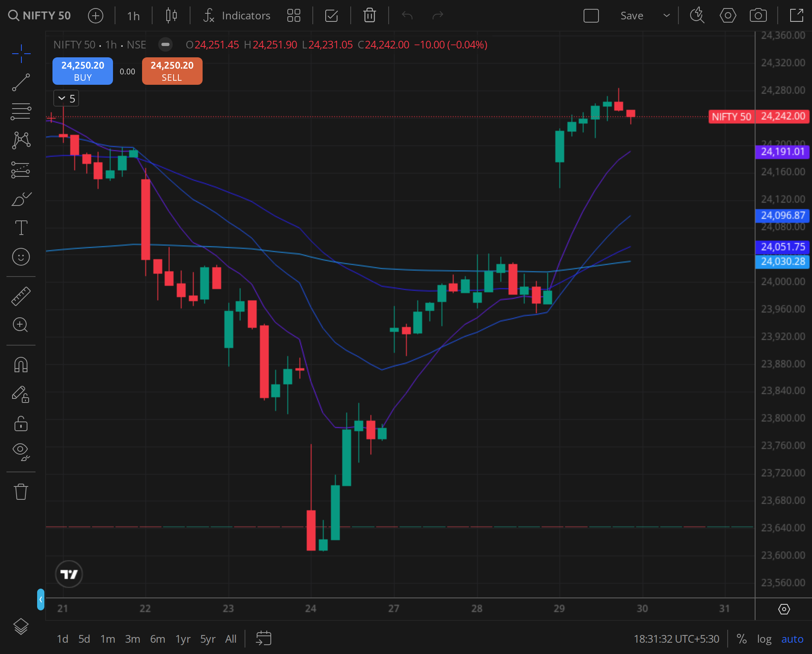Click the NIFTY 50 24,242.00 price label
The height and width of the screenshot is (654, 812).
click(x=759, y=117)
